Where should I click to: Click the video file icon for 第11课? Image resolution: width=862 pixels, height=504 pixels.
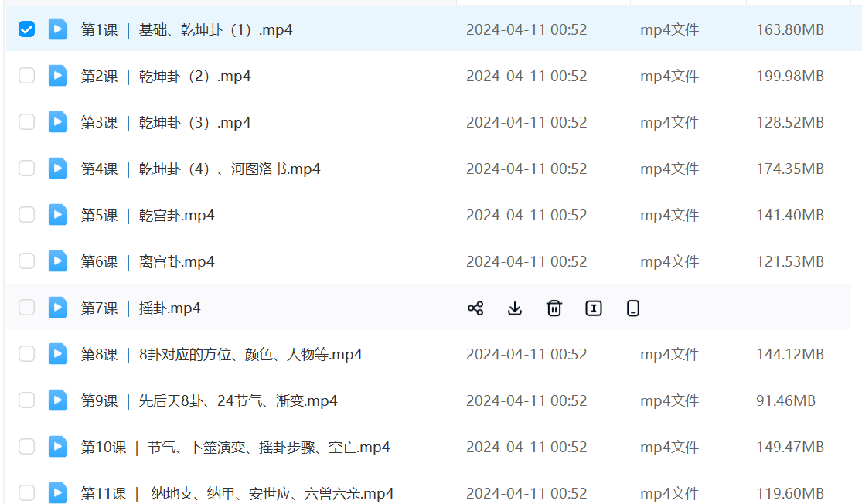[58, 492]
